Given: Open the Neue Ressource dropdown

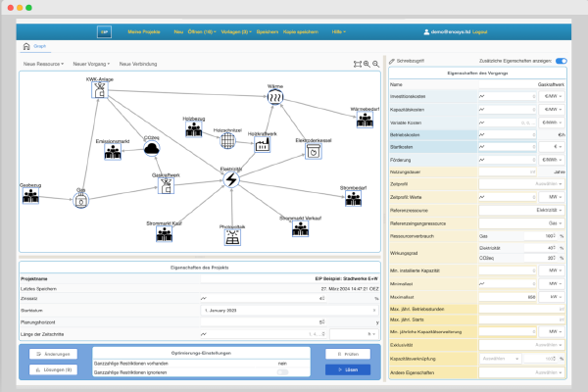Looking at the screenshot, I should (x=43, y=64).
